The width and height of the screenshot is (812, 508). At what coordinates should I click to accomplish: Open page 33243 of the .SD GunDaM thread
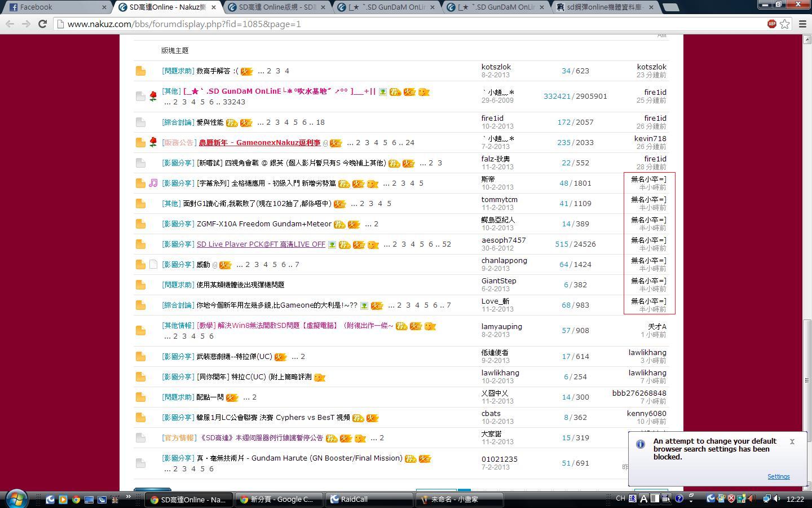234,102
